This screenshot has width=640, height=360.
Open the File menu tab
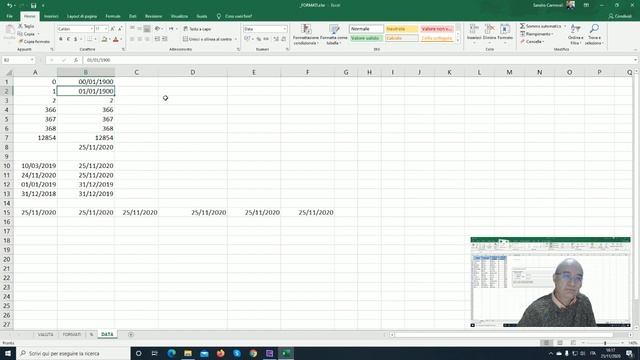[9, 16]
